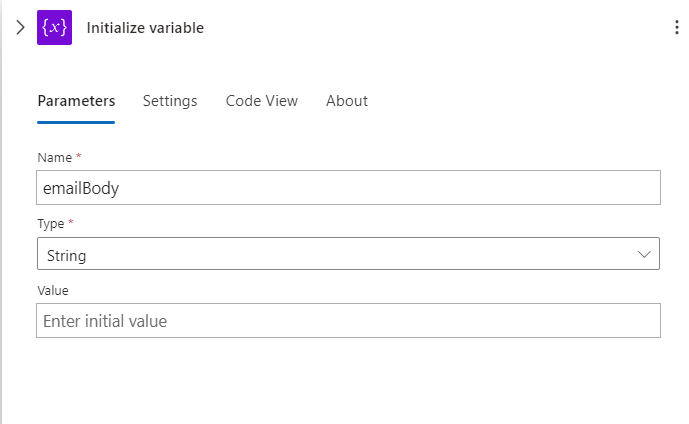This screenshot has width=689, height=424.
Task: Click the 'Initialize variable' action title
Action: tap(145, 28)
